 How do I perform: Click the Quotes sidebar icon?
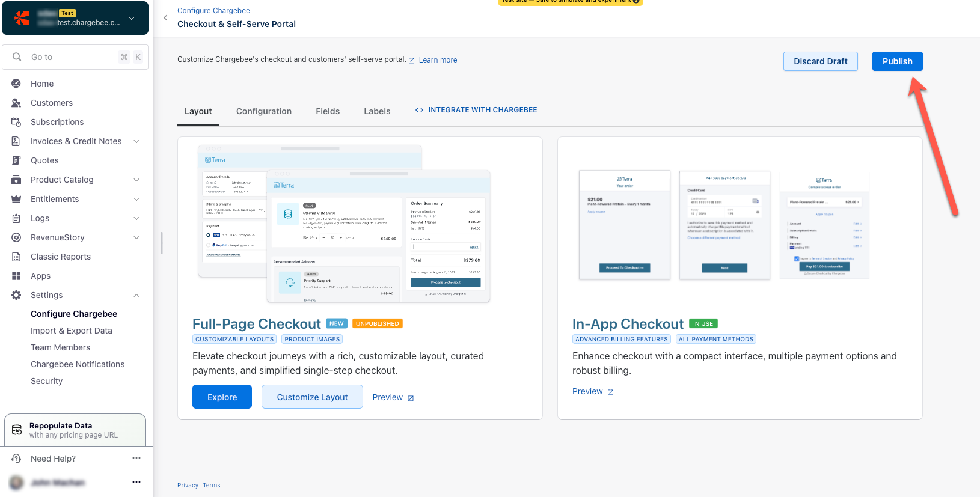tap(16, 160)
